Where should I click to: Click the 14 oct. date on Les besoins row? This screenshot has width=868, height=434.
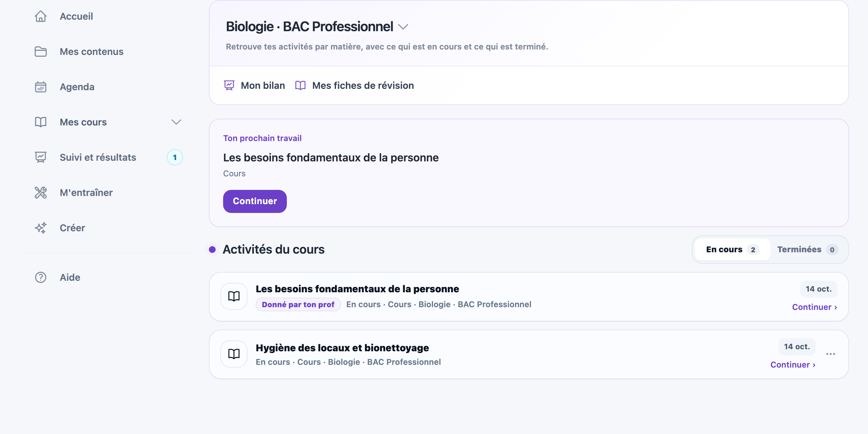point(818,289)
